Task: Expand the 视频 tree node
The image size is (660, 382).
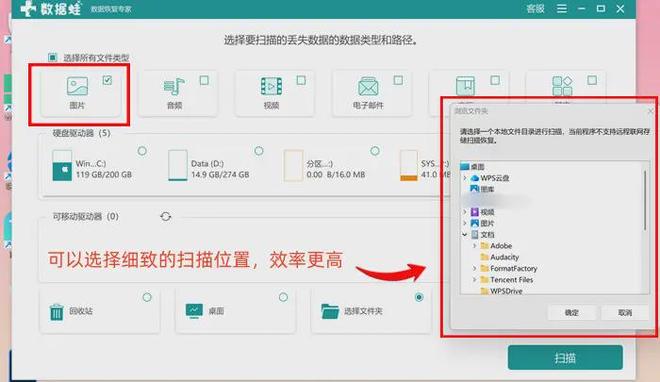Action: point(465,212)
